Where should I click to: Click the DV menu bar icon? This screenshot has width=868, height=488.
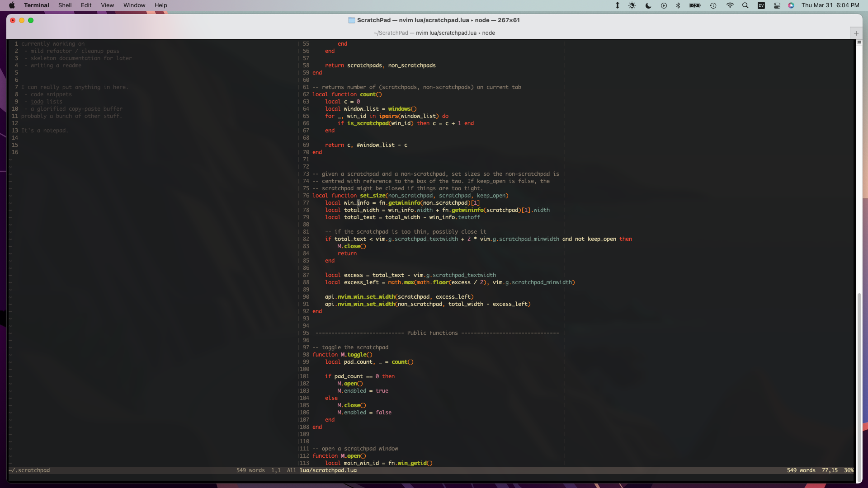pos(761,5)
